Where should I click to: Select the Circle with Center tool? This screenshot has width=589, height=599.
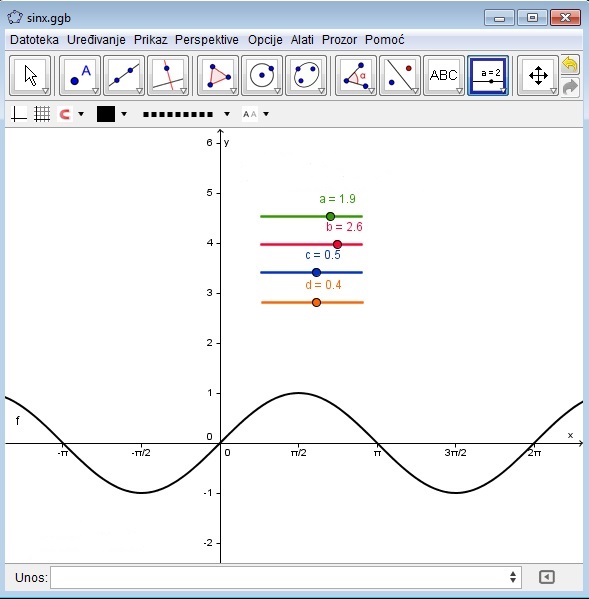262,75
